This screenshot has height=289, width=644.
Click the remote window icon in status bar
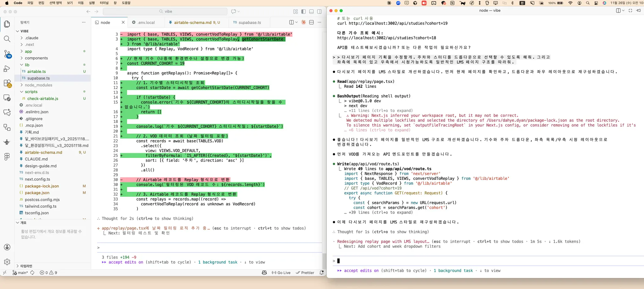click(5, 273)
